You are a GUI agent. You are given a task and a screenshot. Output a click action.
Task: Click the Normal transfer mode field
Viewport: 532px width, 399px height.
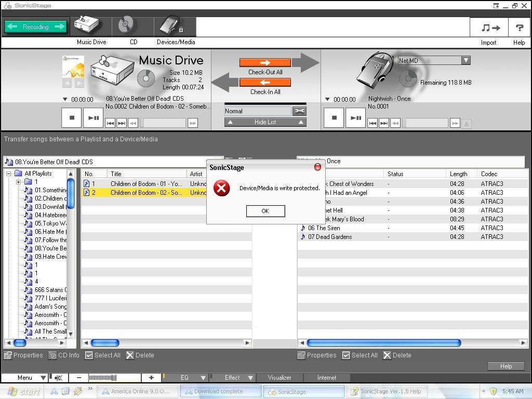coord(258,111)
